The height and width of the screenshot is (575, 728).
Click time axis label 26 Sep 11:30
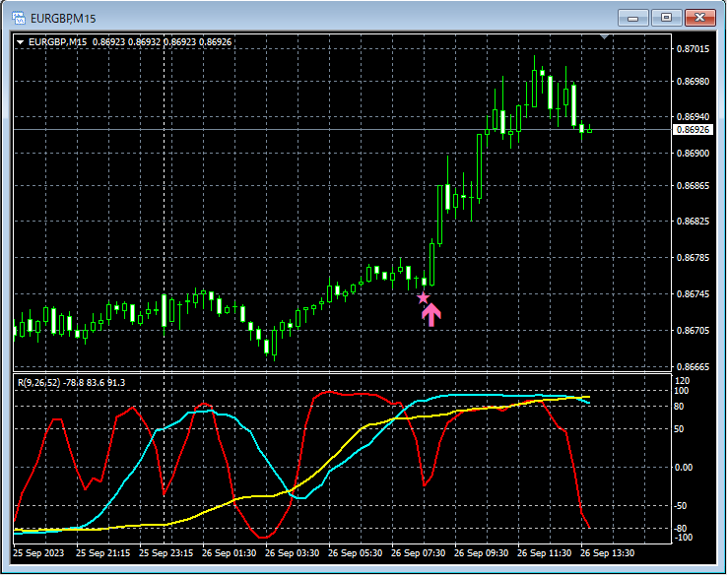tap(545, 553)
